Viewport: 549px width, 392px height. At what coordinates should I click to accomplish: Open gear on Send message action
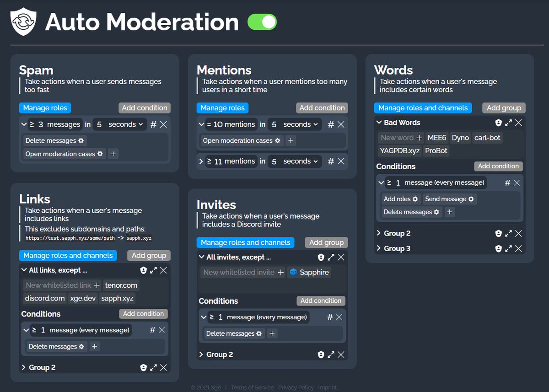click(x=471, y=199)
